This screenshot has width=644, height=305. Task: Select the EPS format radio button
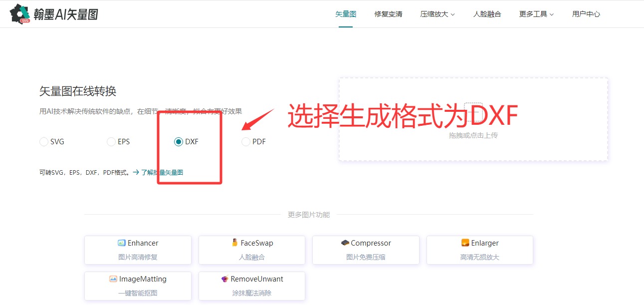(111, 142)
